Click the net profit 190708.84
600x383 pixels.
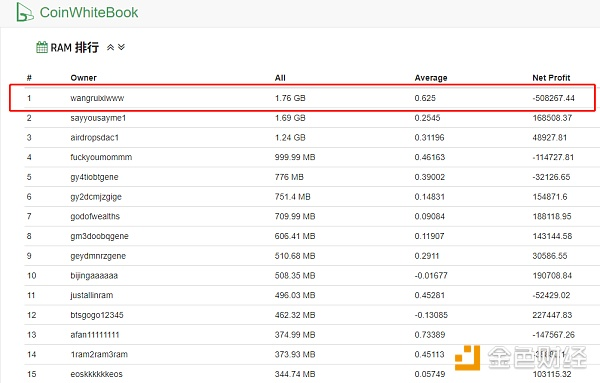pyautogui.click(x=552, y=275)
